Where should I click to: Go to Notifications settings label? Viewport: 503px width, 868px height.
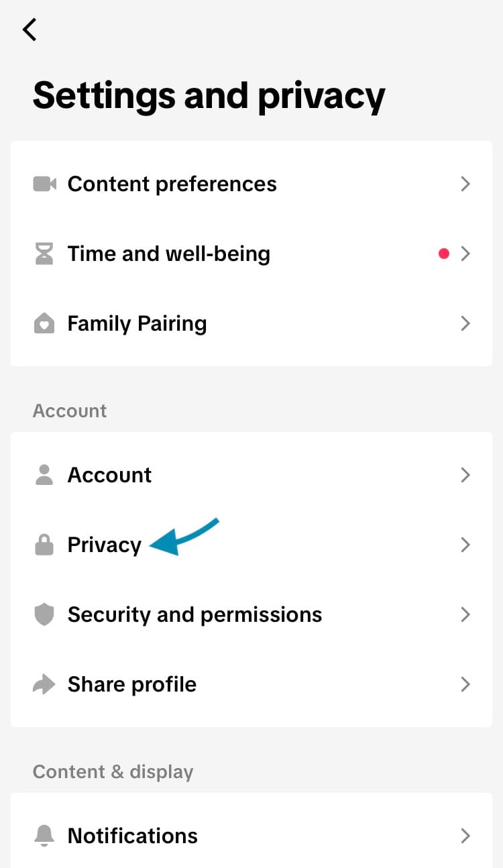tap(132, 836)
